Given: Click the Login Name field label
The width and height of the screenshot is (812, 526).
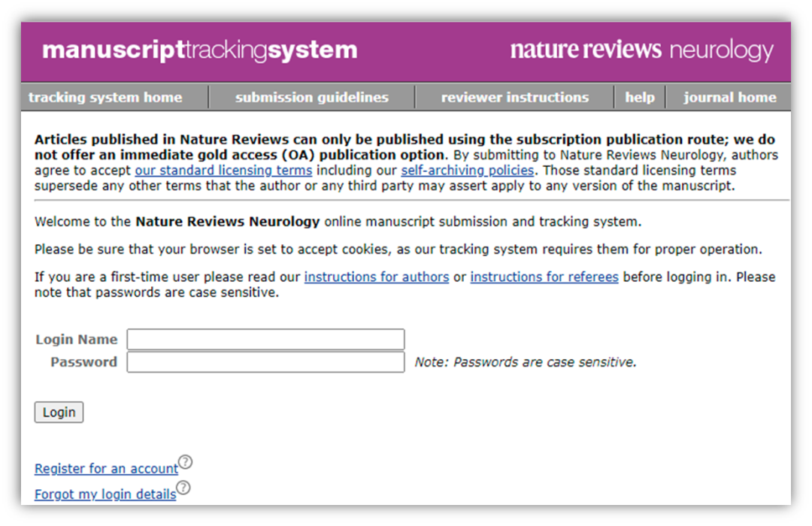Looking at the screenshot, I should (x=77, y=340).
